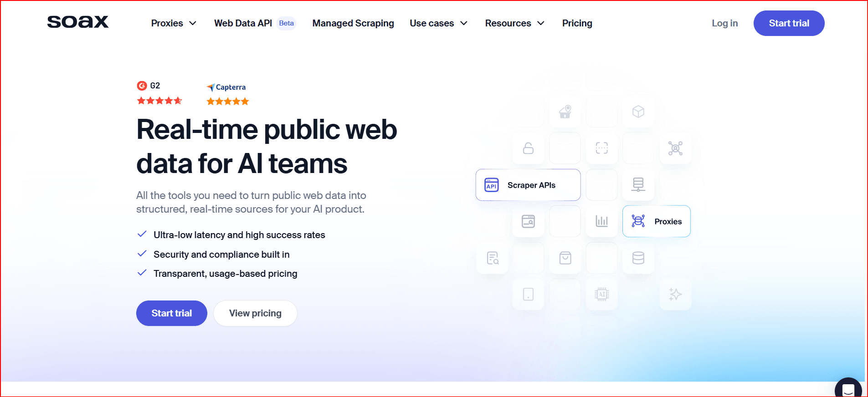Click the sparkle stars icon tile
Viewport: 868px width, 397px height.
pyautogui.click(x=675, y=295)
